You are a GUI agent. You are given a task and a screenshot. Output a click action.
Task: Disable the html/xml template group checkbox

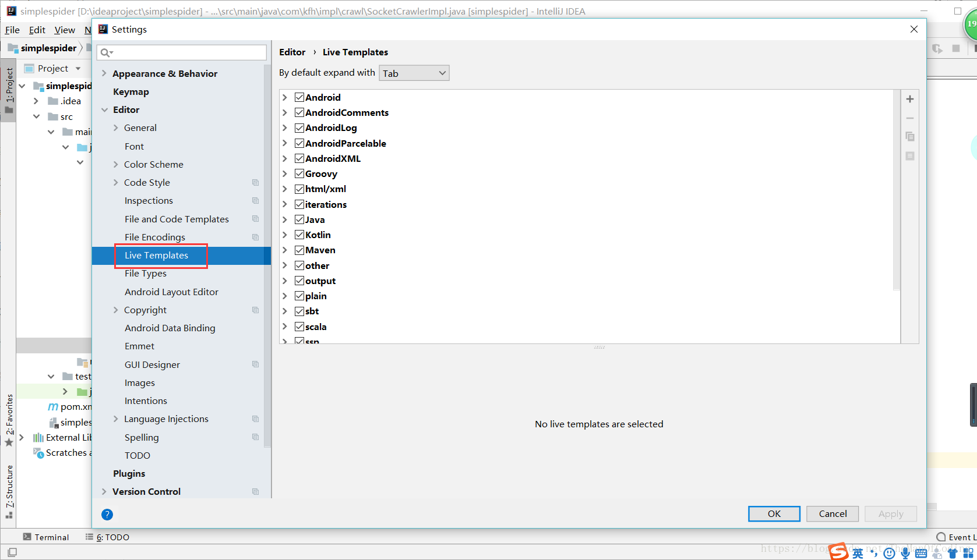point(299,189)
